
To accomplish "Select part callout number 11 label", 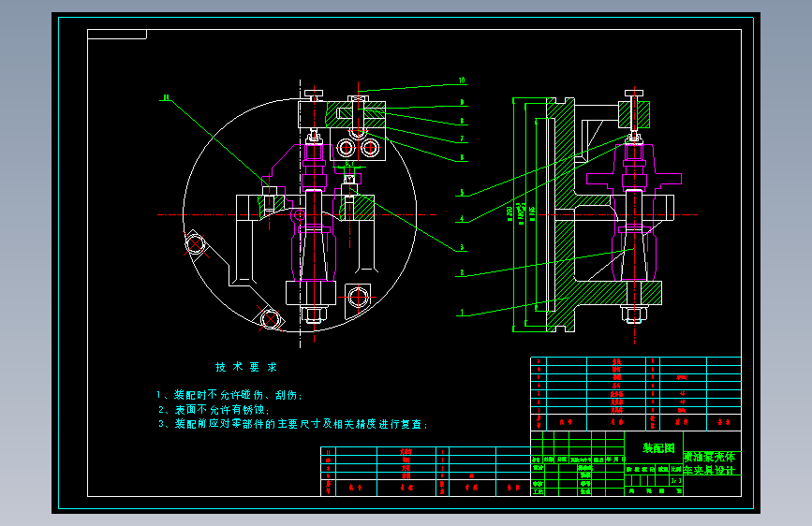I will [166, 97].
